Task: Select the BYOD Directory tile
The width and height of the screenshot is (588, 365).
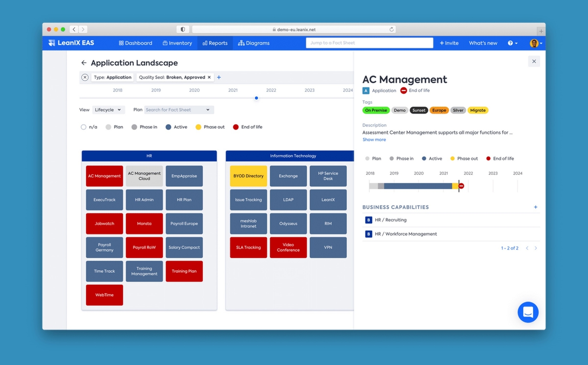Action: pyautogui.click(x=248, y=176)
